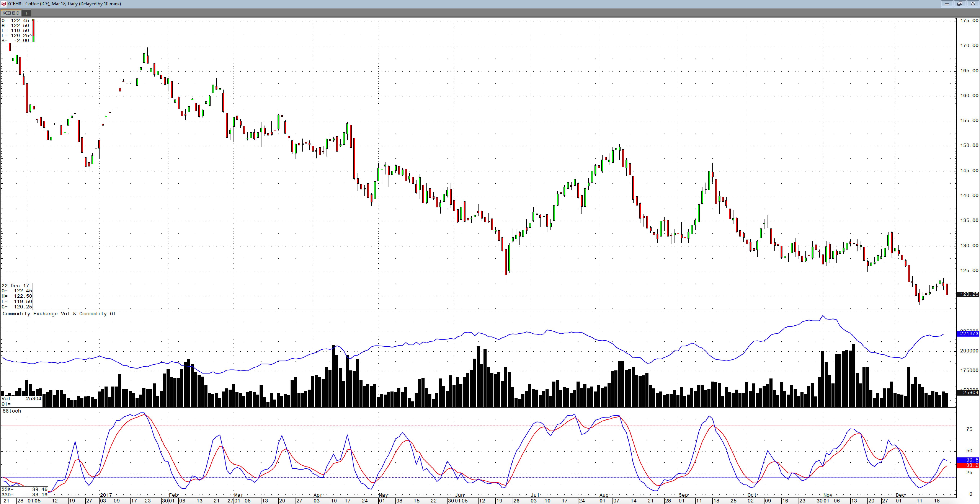This screenshot has height=504, width=980.
Task: Click the 135.00 price axis label
Action: click(969, 220)
